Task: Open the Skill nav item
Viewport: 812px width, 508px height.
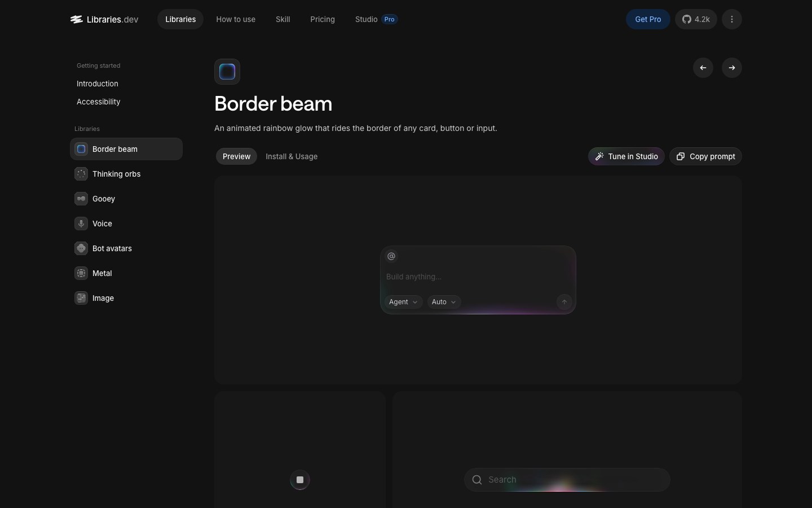Action: click(283, 19)
